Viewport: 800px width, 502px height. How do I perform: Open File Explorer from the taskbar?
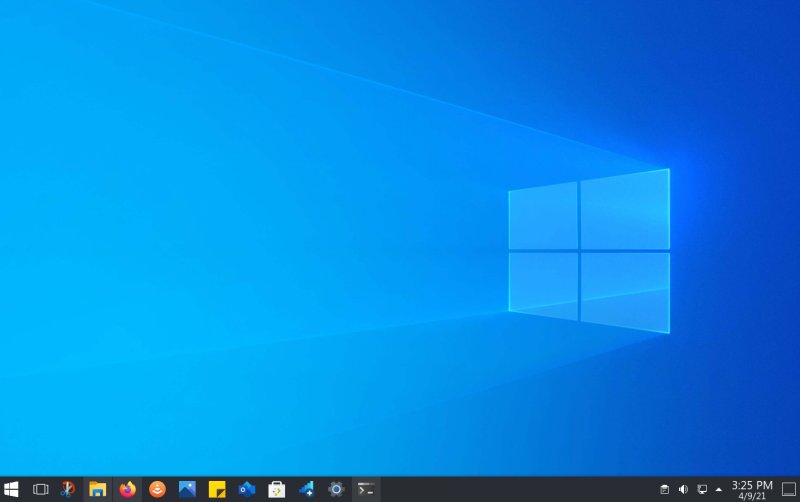pyautogui.click(x=97, y=489)
